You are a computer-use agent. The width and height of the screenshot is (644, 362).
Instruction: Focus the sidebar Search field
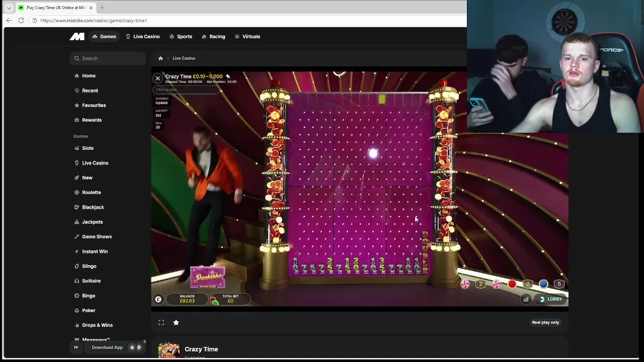(x=108, y=58)
